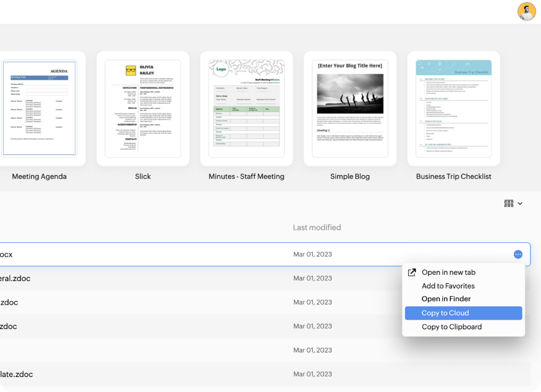Click the Meeting Agenda label text
This screenshot has height=392, width=541.
pyautogui.click(x=39, y=176)
